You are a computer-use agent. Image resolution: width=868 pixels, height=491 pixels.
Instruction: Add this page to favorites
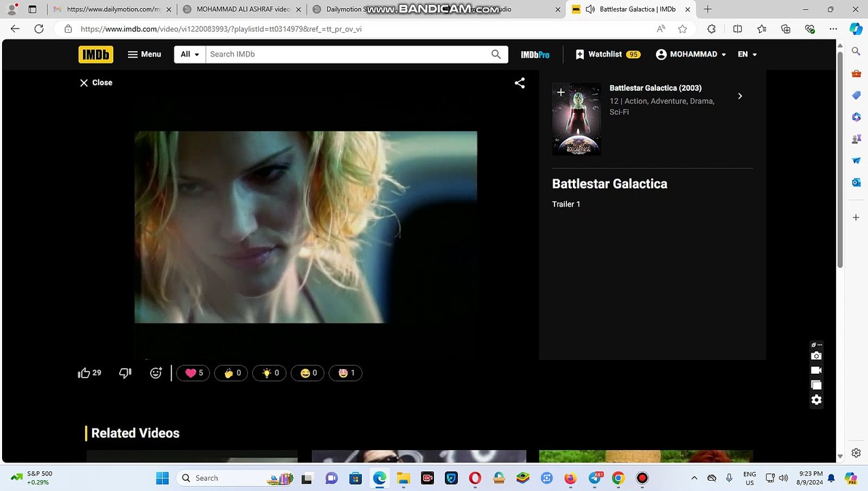coord(683,29)
